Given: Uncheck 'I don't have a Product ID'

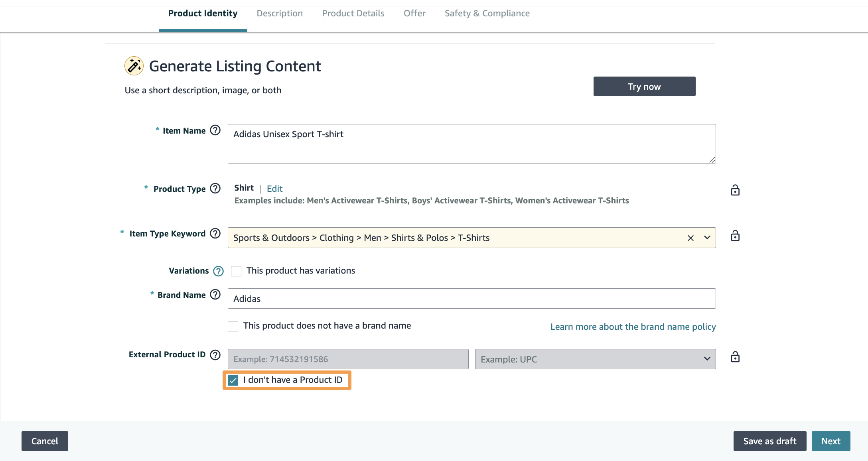Looking at the screenshot, I should [233, 380].
